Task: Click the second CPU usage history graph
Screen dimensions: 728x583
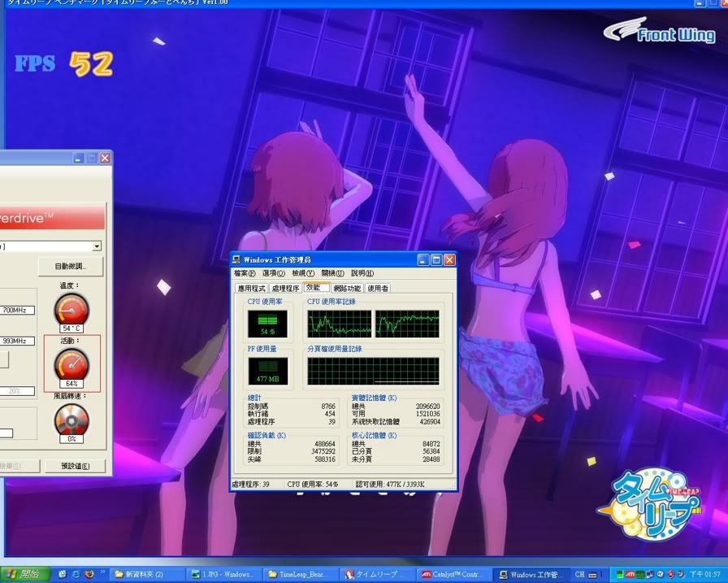Action: tap(407, 324)
